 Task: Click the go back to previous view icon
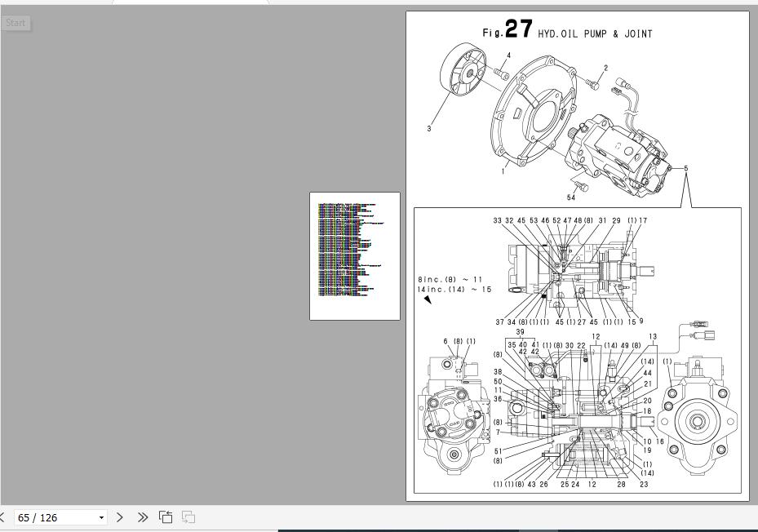[166, 517]
